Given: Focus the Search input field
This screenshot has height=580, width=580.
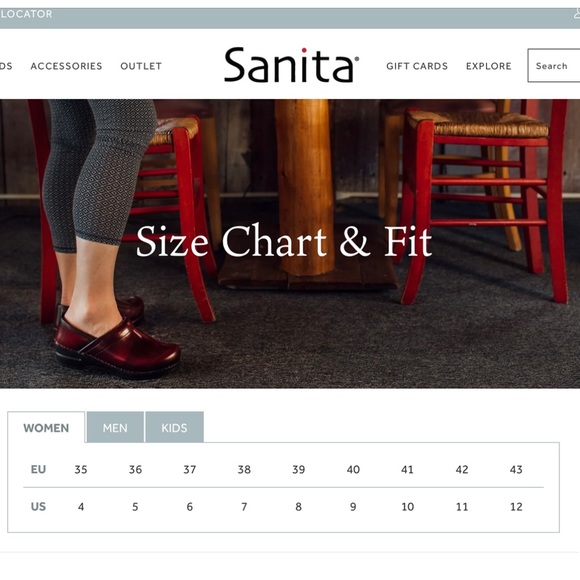Looking at the screenshot, I should pyautogui.click(x=554, y=65).
